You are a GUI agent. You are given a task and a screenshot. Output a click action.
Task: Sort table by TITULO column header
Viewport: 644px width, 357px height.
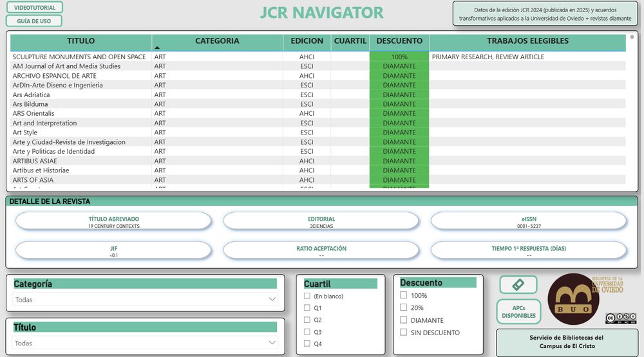point(81,41)
